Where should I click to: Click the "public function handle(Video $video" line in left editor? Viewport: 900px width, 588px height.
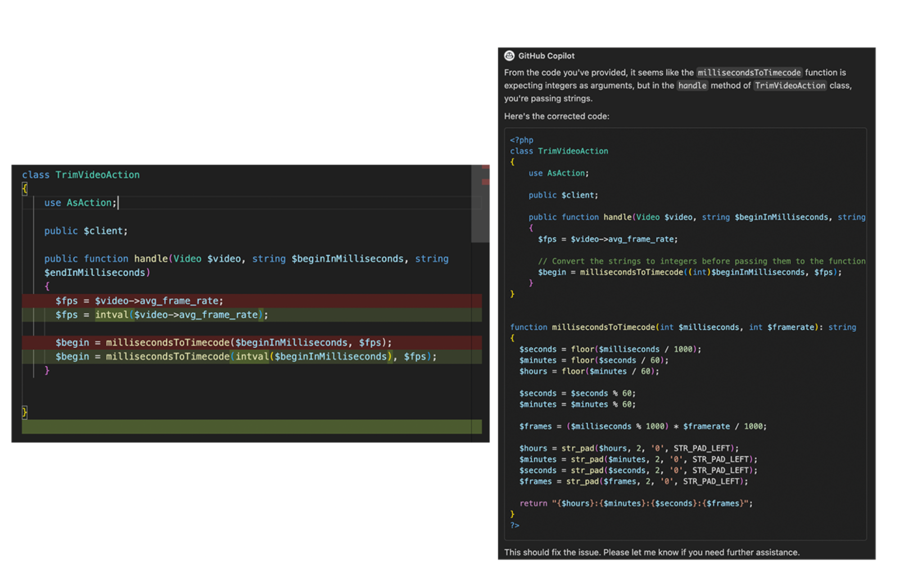[x=246, y=259]
